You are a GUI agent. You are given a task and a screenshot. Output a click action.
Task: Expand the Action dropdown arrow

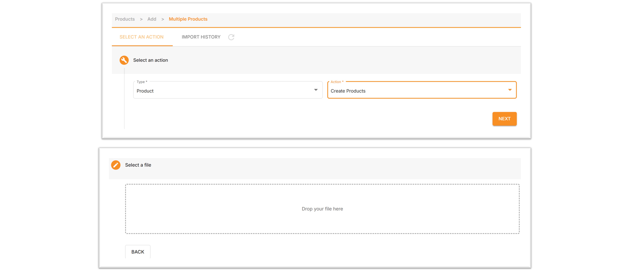[x=510, y=90]
